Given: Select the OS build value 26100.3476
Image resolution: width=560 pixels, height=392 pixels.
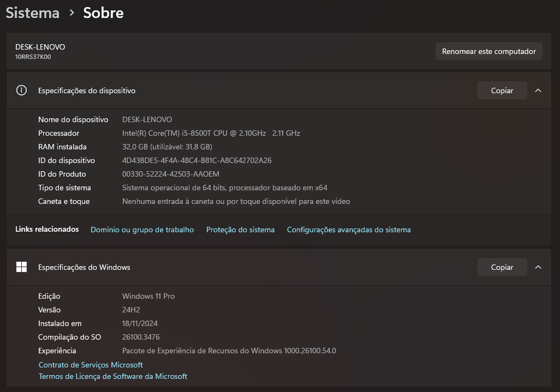Looking at the screenshot, I should pyautogui.click(x=141, y=337).
